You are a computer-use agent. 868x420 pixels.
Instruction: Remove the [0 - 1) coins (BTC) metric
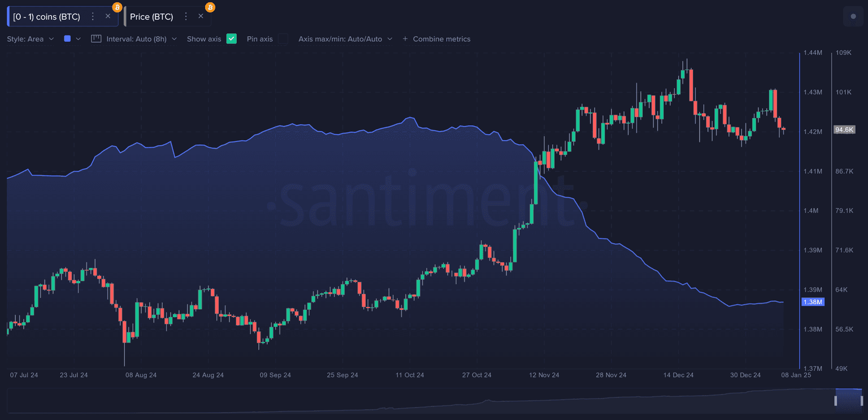(108, 16)
